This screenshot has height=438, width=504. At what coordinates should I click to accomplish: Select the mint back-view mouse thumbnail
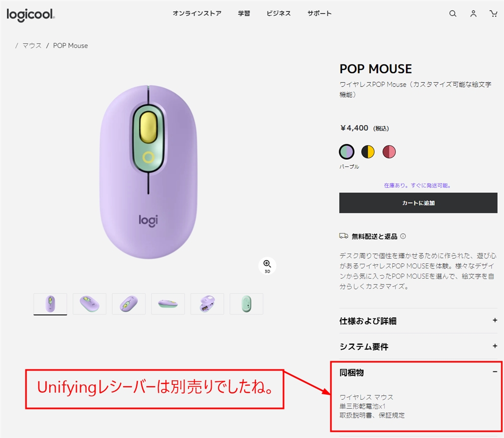246,304
